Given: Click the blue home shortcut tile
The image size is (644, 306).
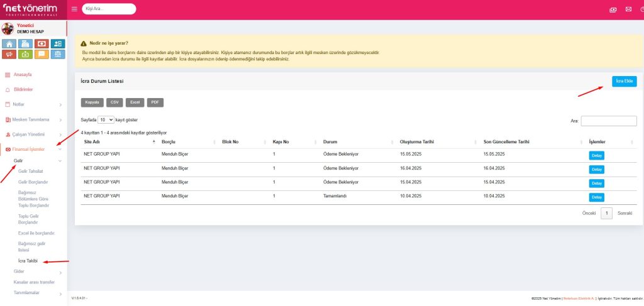Looking at the screenshot, I should [9, 44].
